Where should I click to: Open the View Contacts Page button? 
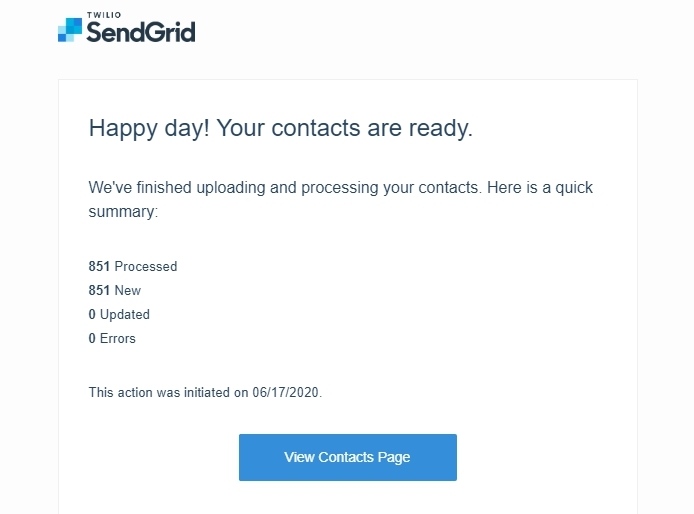347,457
